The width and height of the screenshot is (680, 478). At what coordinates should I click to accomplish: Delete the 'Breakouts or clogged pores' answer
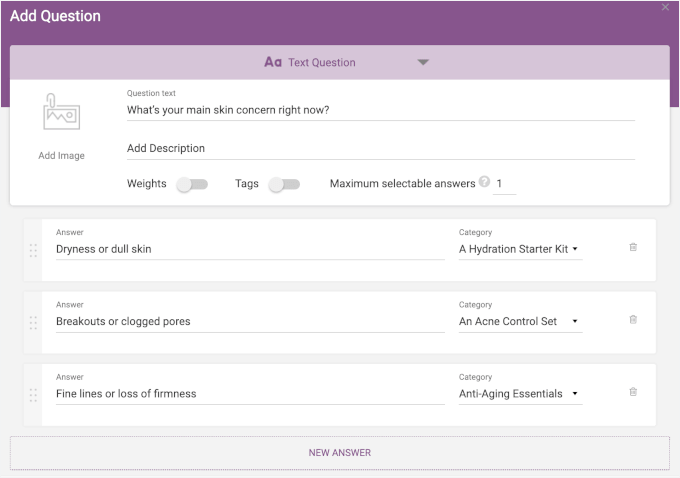633,320
